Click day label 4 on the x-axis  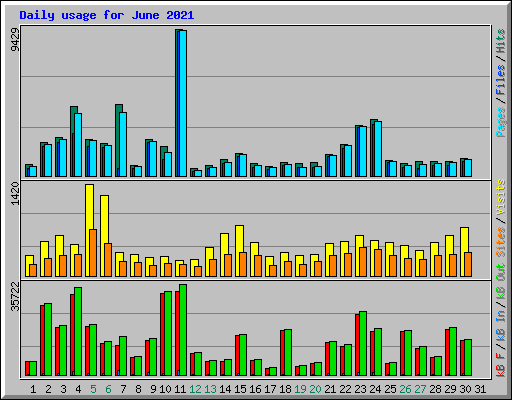click(78, 389)
